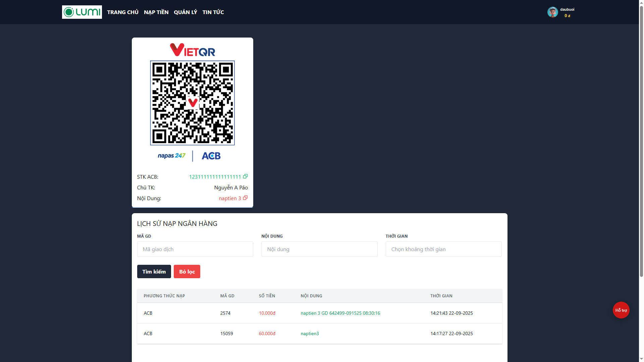Copy the ACB account number

click(x=245, y=176)
